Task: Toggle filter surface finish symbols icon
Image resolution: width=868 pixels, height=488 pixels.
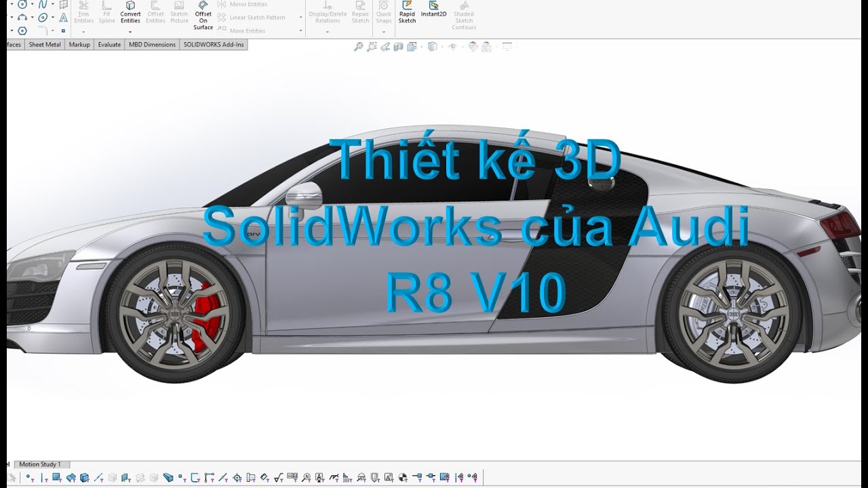Action: tap(279, 477)
